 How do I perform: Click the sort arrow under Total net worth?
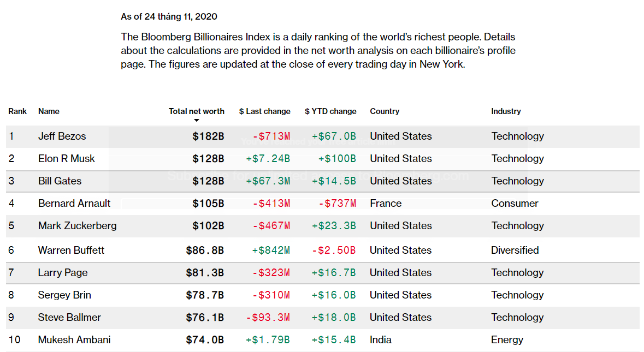click(x=197, y=120)
